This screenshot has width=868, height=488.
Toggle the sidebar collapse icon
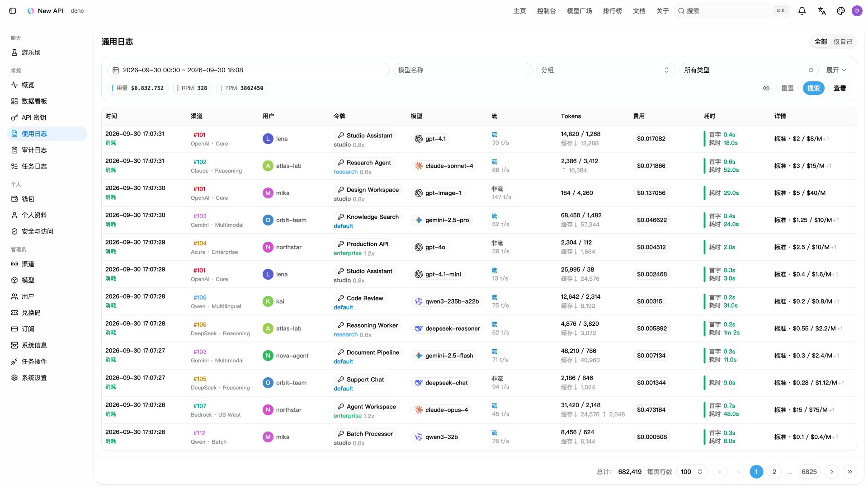(x=13, y=11)
